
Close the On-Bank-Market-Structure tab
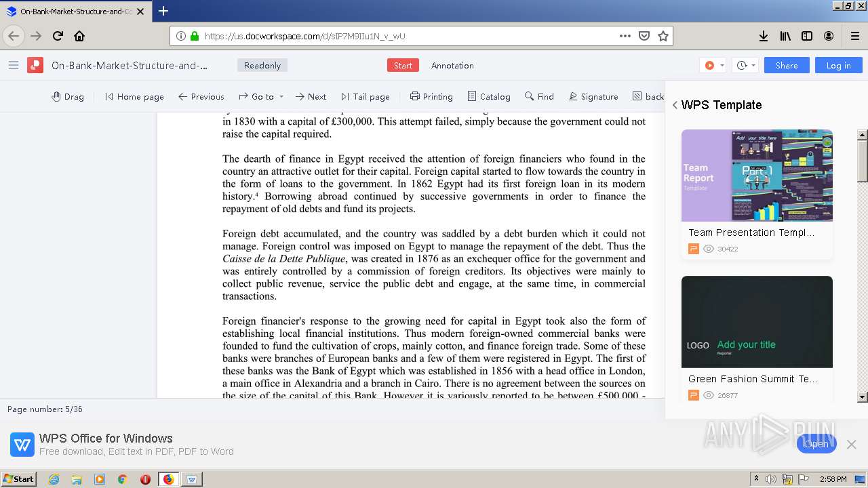[141, 12]
